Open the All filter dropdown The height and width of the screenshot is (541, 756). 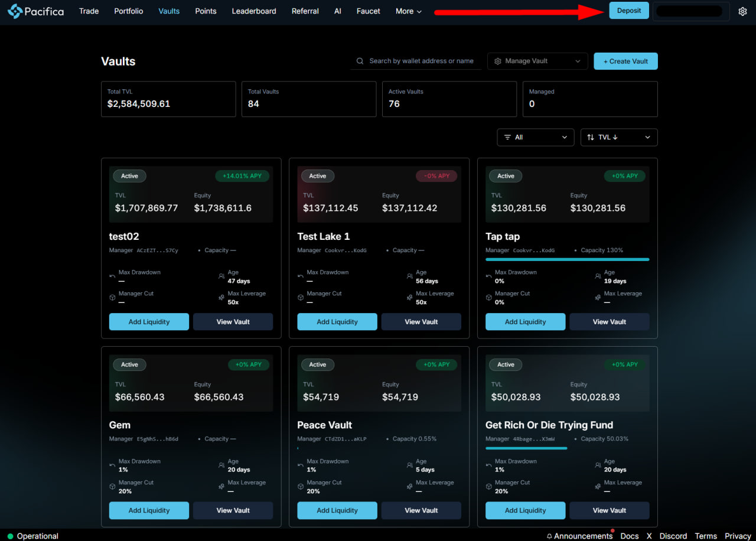coord(536,137)
